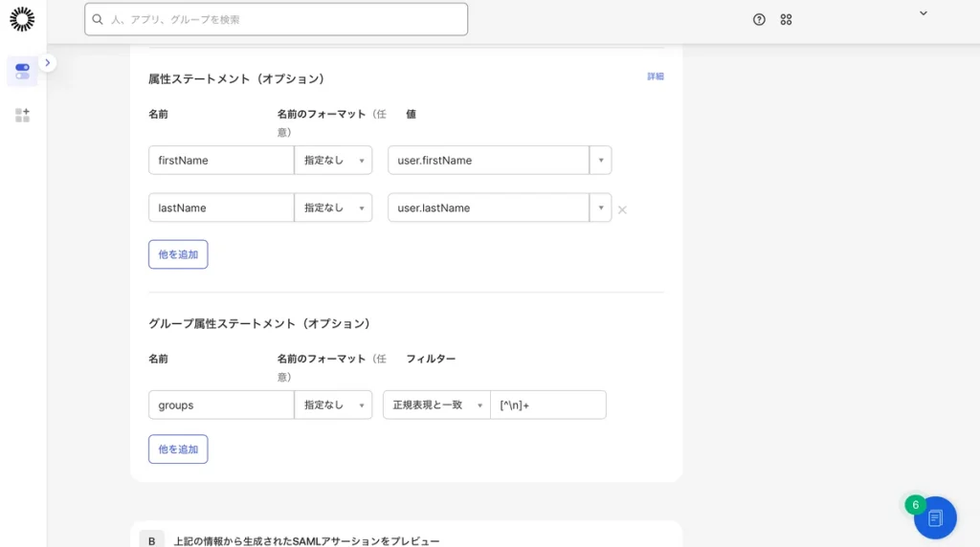This screenshot has width=980, height=547.
Task: Click add another button under group attribute statements
Action: [178, 449]
